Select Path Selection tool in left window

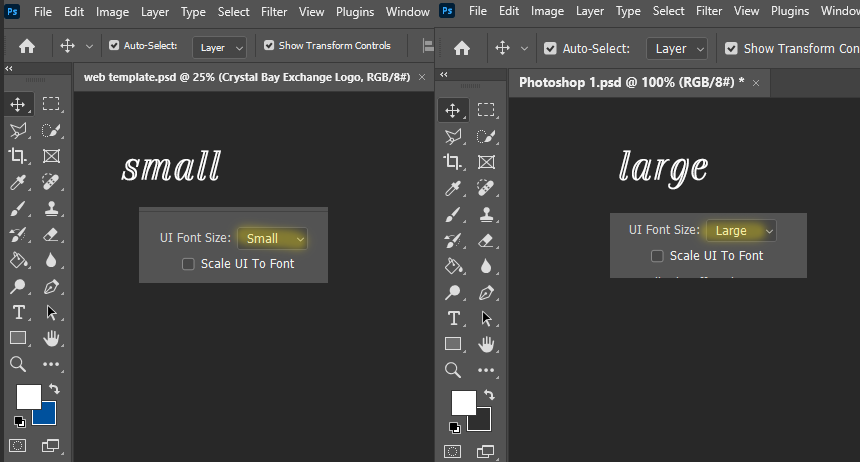click(x=51, y=312)
